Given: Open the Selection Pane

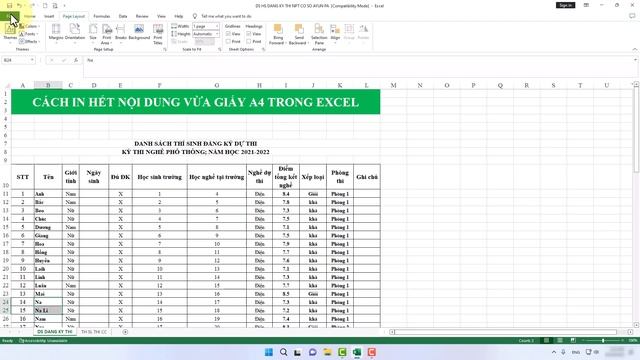Looking at the screenshot, I should tap(319, 33).
